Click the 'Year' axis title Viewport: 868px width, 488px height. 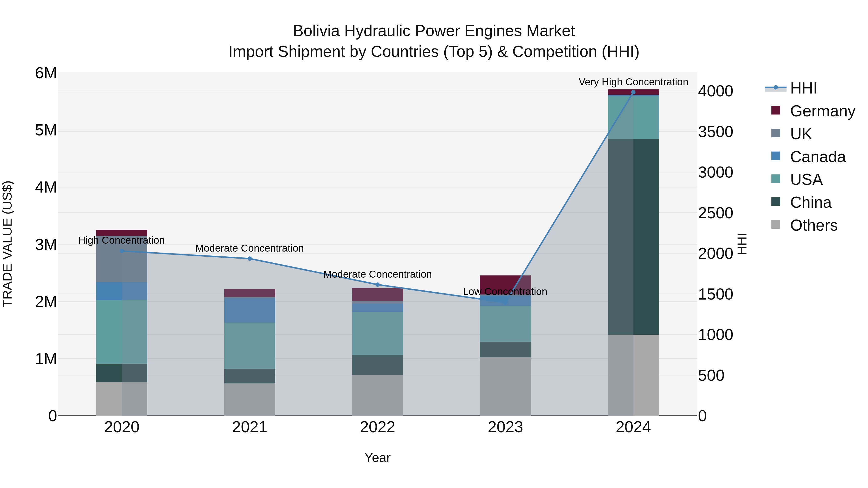tap(377, 458)
